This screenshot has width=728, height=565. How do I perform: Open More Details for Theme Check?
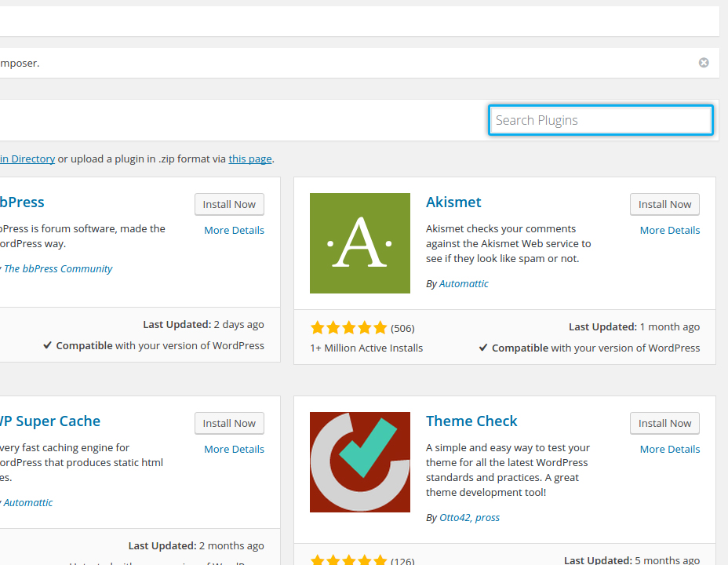[669, 450]
